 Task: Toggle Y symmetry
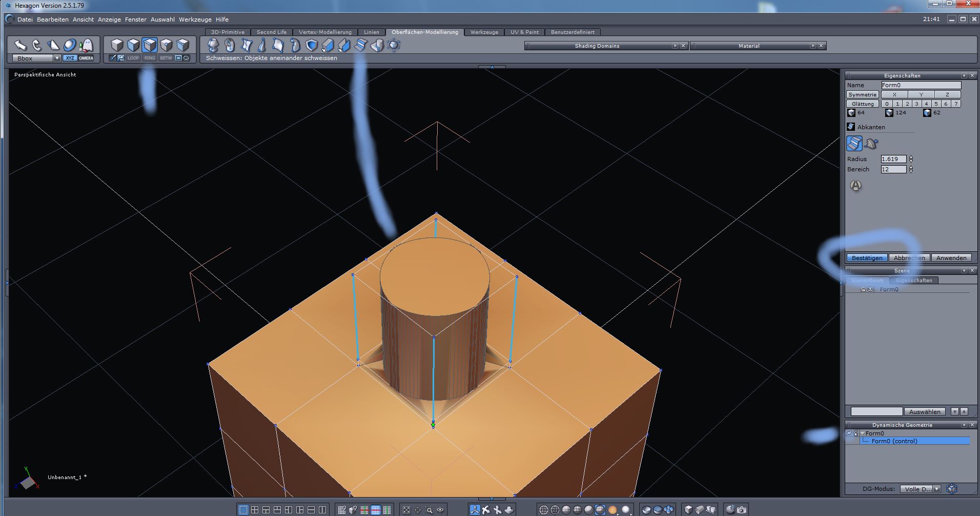[921, 94]
